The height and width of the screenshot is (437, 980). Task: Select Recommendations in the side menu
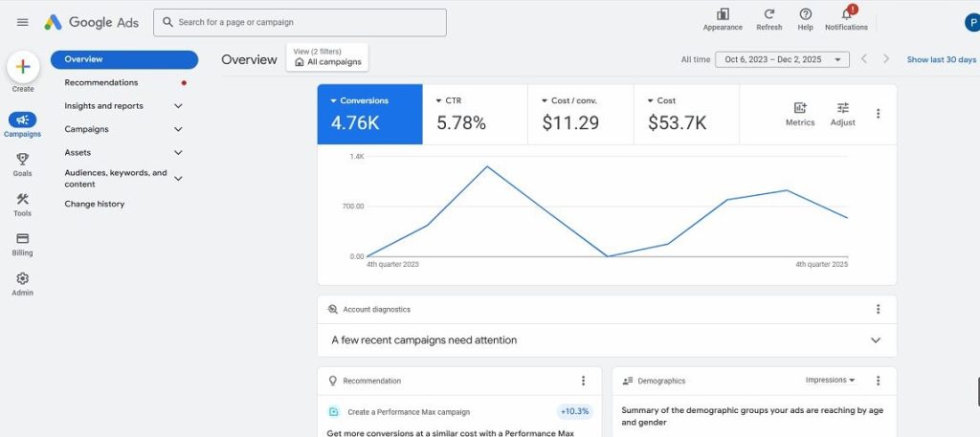click(x=101, y=83)
